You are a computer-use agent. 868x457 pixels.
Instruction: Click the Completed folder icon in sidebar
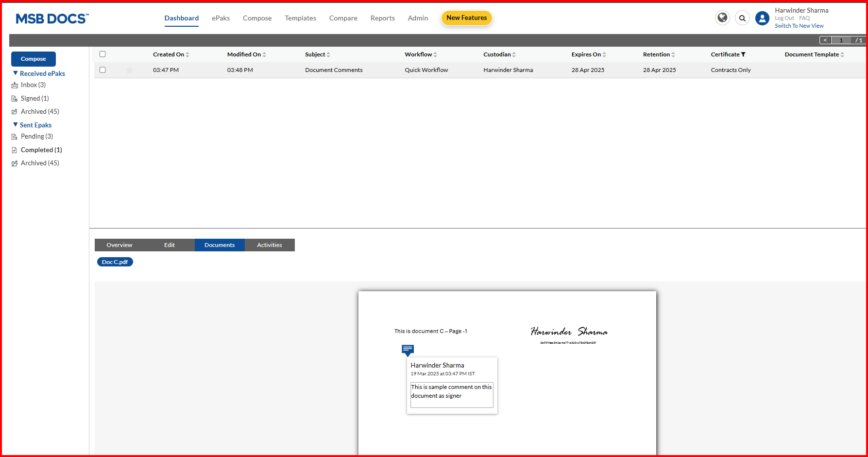point(15,150)
